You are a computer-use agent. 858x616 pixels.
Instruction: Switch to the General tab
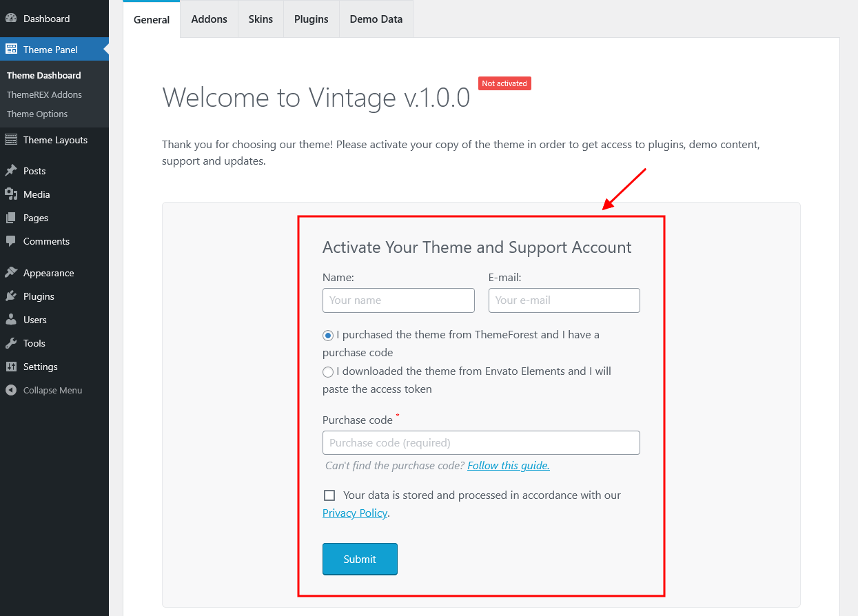point(152,19)
